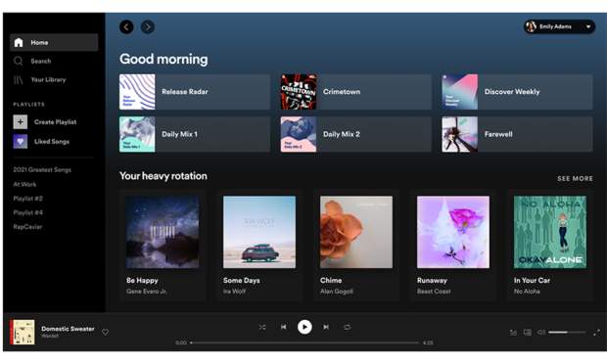Open Daily Mix 2 tile
607x364 pixels.
(x=355, y=134)
